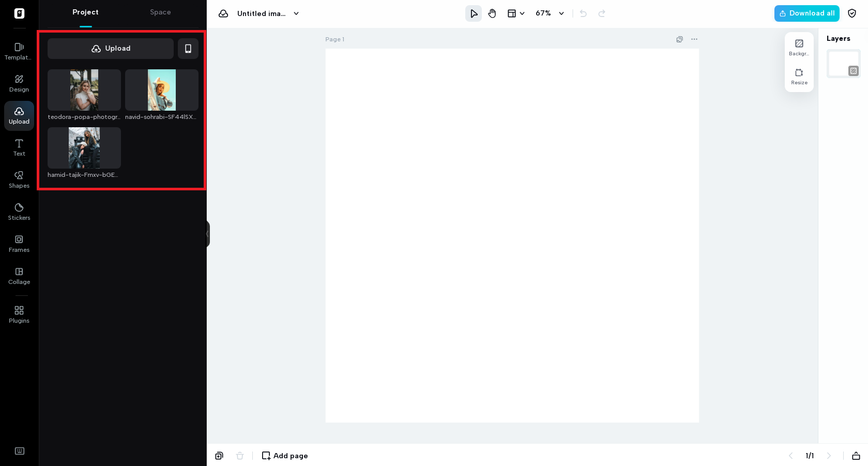
Task: Open the Plugins panel
Action: click(19, 314)
